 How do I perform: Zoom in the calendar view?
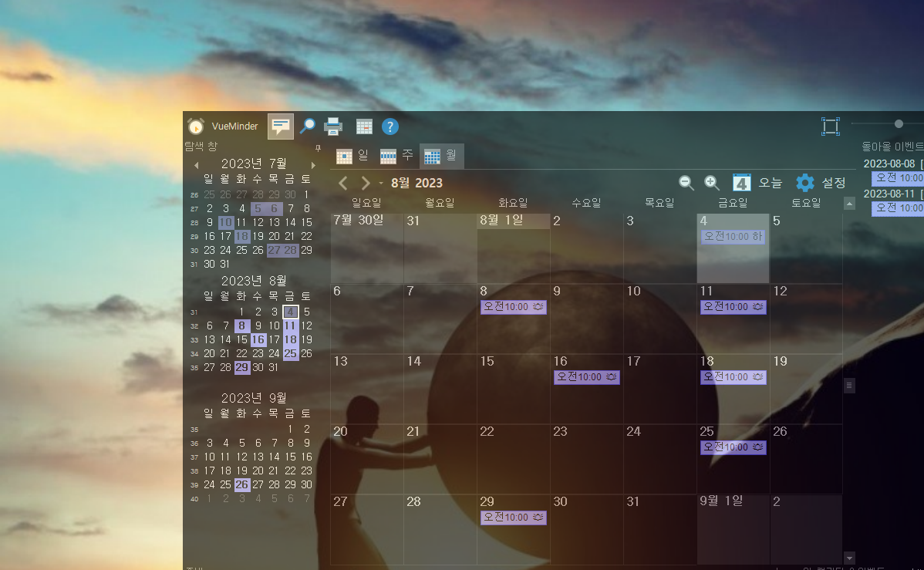712,183
